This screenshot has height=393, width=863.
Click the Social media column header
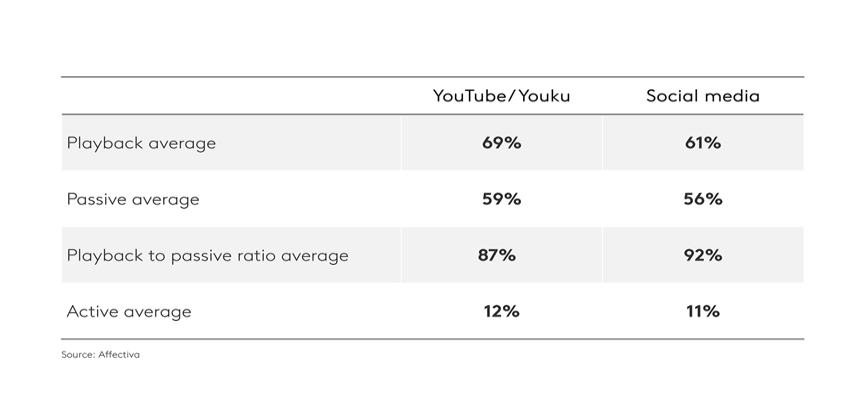pos(703,96)
